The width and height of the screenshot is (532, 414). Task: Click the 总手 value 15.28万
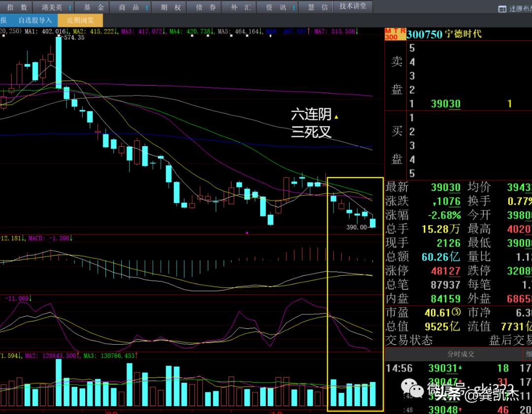coord(441,229)
